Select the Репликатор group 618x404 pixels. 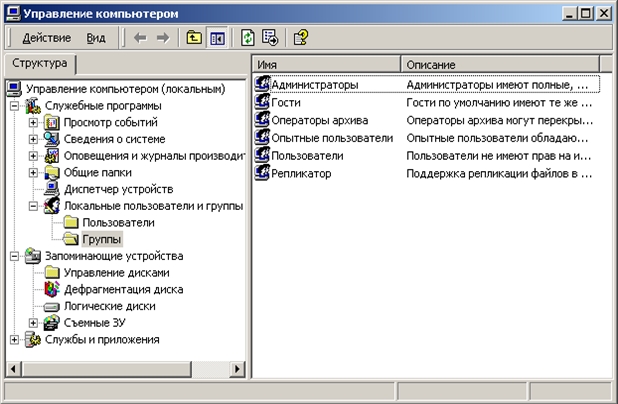point(301,173)
